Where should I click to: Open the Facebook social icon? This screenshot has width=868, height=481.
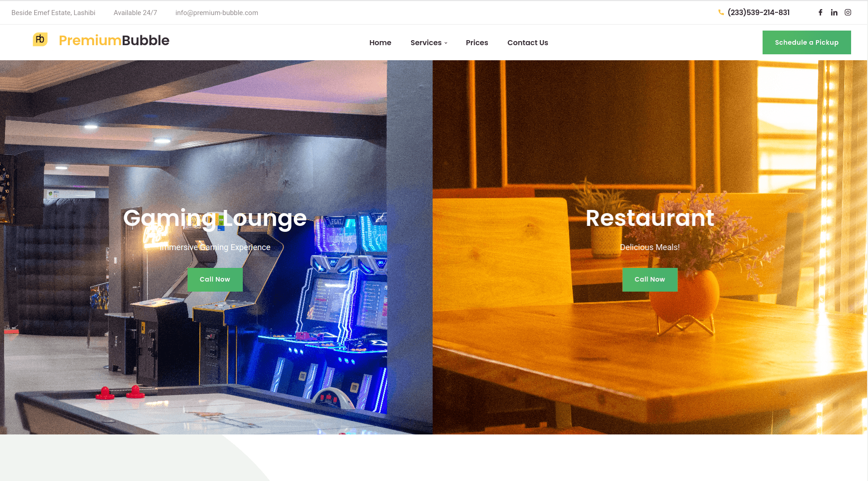[820, 12]
